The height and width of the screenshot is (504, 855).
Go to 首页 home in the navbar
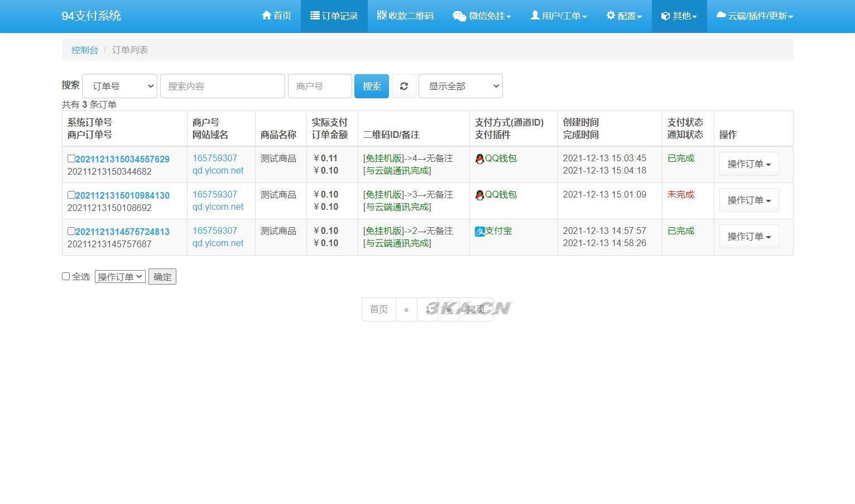coord(276,16)
